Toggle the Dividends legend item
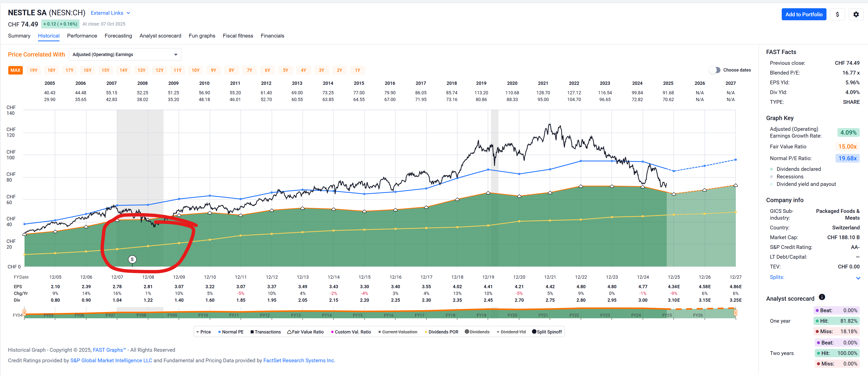The height and width of the screenshot is (376, 868). [x=477, y=332]
